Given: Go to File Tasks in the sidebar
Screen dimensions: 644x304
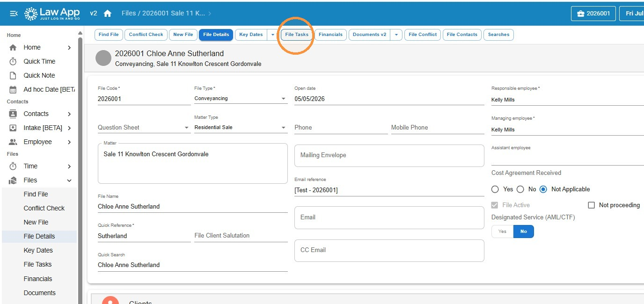Looking at the screenshot, I should coord(39,264).
